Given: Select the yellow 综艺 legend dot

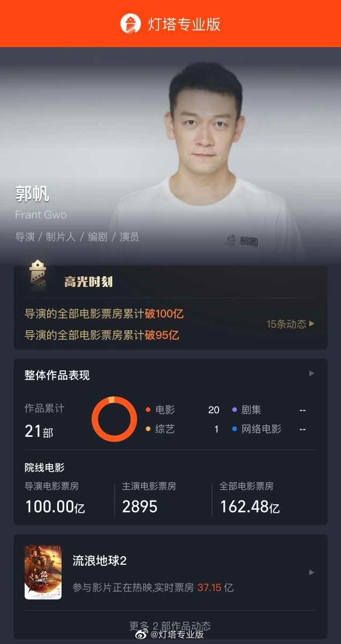Looking at the screenshot, I should tap(148, 429).
